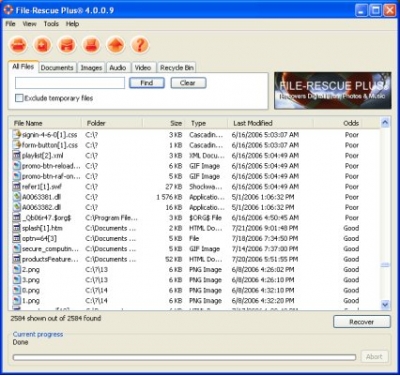This screenshot has height=376, width=400.
Task: Click the file list scrollbar up arrow
Action: click(385, 123)
